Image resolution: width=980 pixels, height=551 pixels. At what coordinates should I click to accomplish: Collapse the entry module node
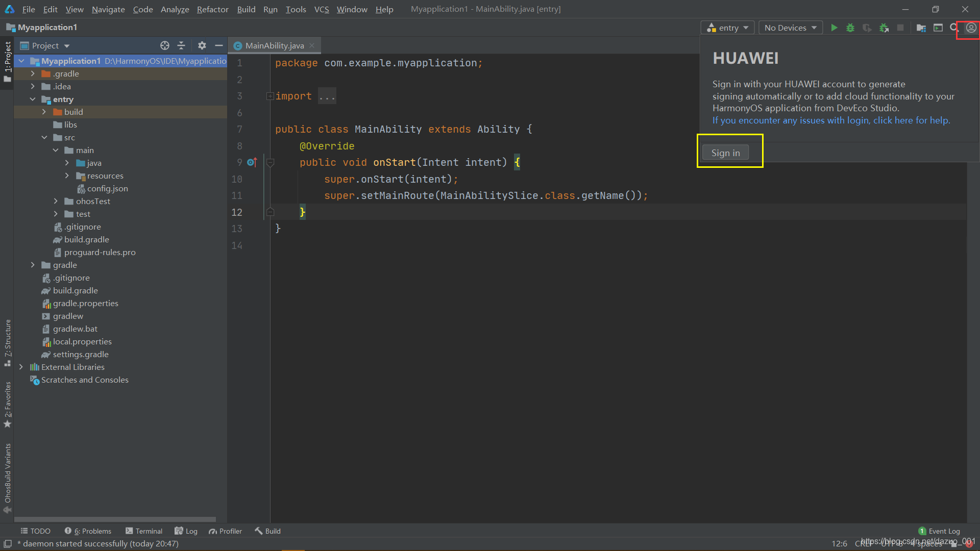pos(33,99)
